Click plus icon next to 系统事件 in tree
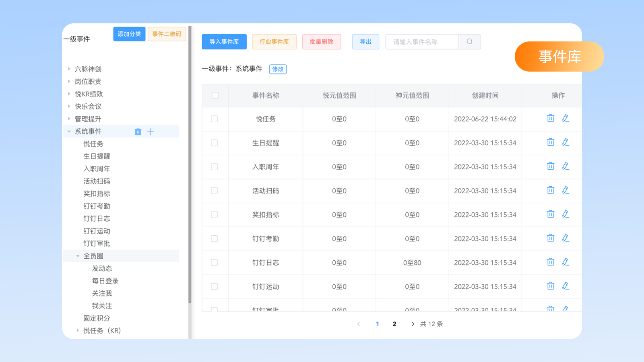644x362 pixels. (x=151, y=132)
